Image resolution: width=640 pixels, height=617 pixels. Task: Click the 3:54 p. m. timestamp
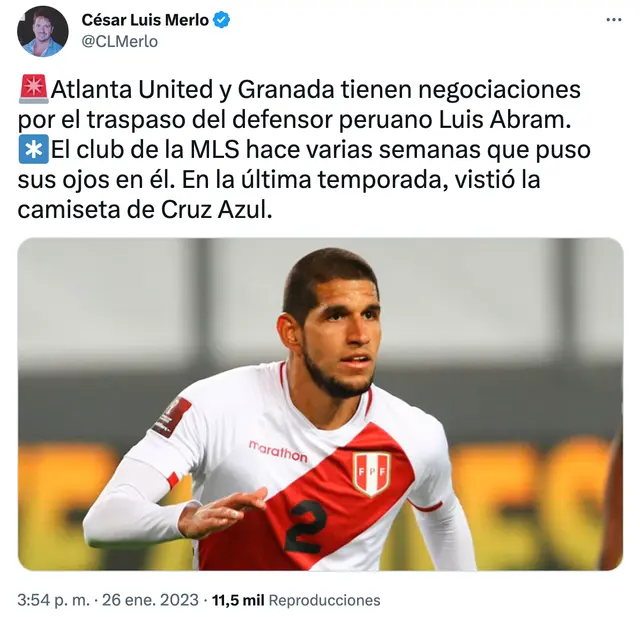pyautogui.click(x=53, y=600)
